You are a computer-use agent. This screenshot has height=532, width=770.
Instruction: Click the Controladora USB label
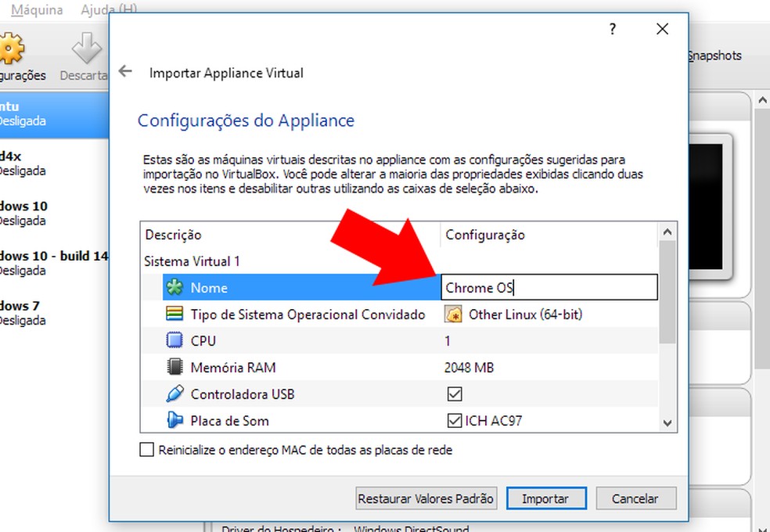pos(243,394)
